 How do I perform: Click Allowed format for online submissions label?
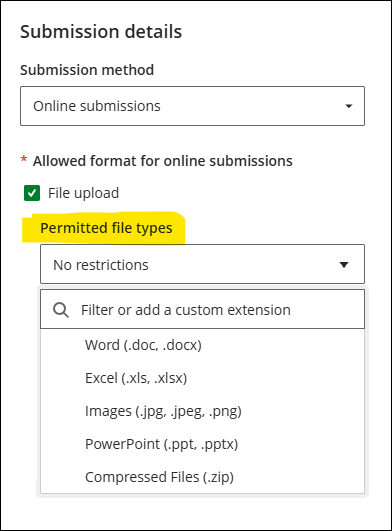point(162,161)
